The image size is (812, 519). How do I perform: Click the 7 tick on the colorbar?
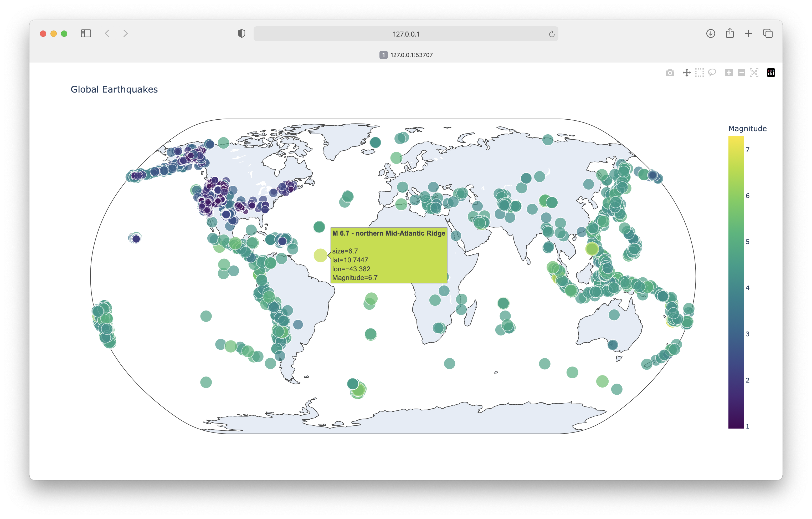point(748,150)
